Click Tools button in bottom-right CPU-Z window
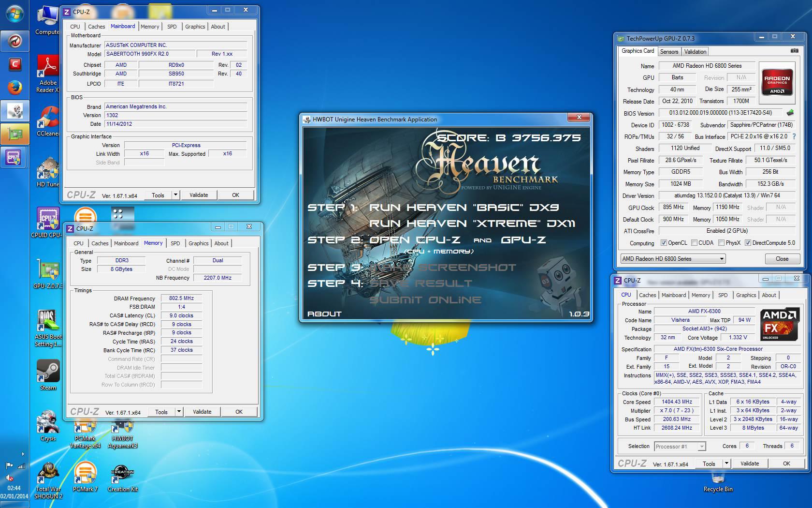The width and height of the screenshot is (812, 508). tap(709, 463)
